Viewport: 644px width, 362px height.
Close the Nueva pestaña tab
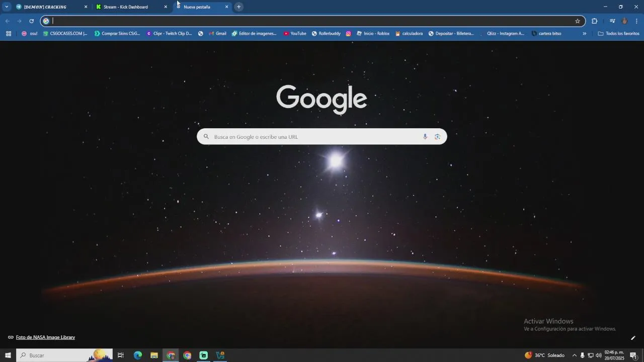226,7
